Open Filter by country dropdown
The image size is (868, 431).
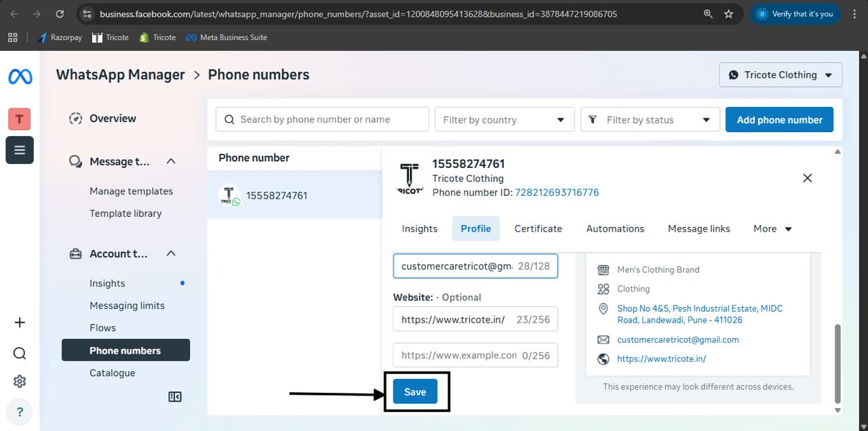tap(505, 120)
